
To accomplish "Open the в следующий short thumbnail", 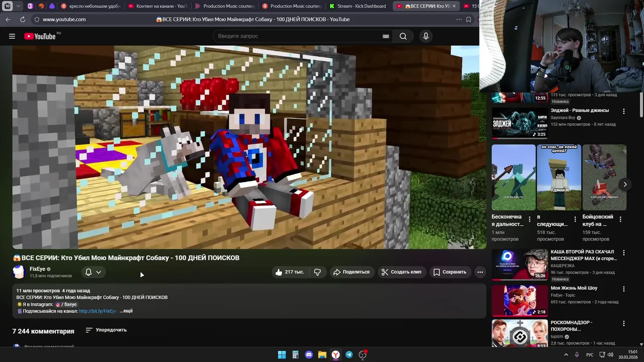I will point(559,177).
